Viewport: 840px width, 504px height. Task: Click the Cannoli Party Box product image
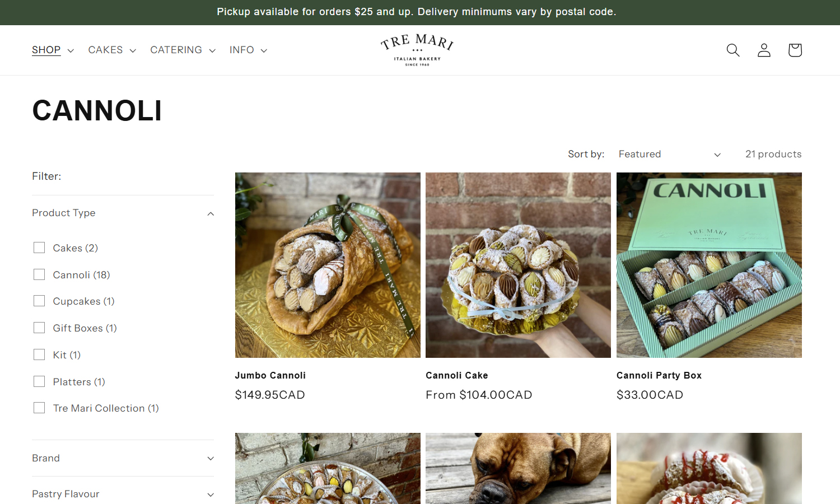(x=709, y=265)
